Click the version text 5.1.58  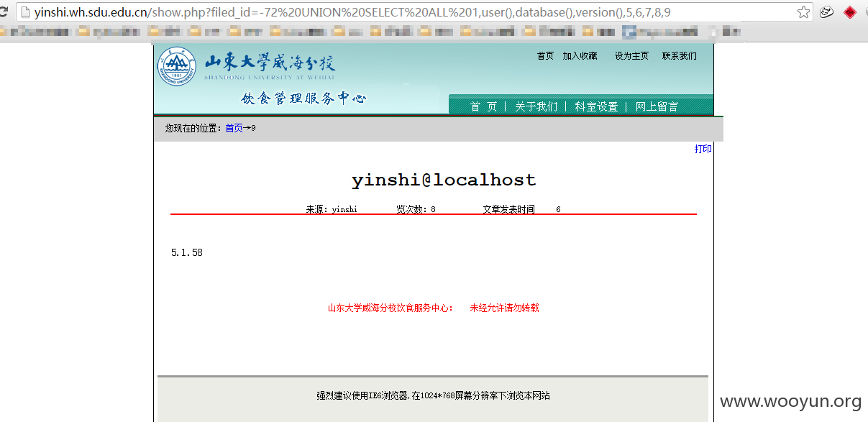point(187,252)
